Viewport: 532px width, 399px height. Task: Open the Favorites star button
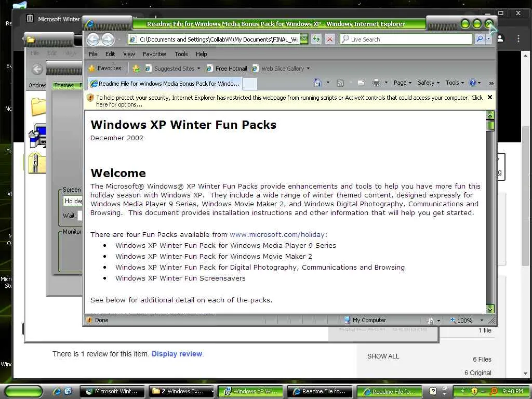click(x=105, y=68)
